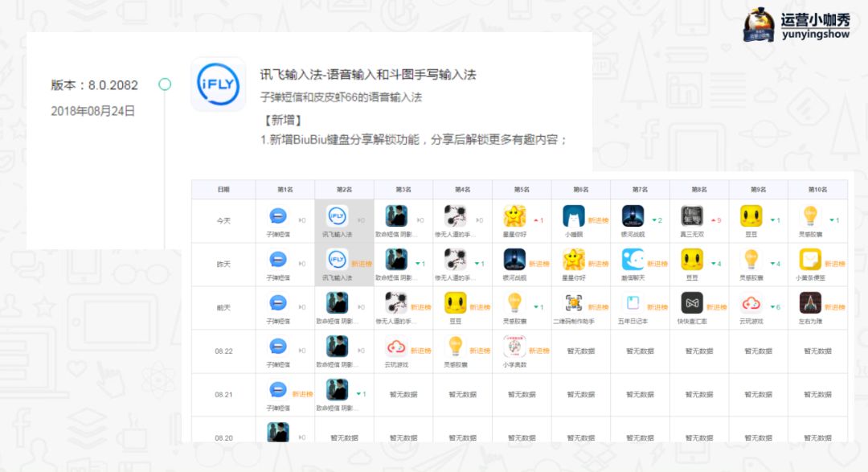Click 五年日记本 app icon
The width and height of the screenshot is (868, 472).
click(x=633, y=303)
